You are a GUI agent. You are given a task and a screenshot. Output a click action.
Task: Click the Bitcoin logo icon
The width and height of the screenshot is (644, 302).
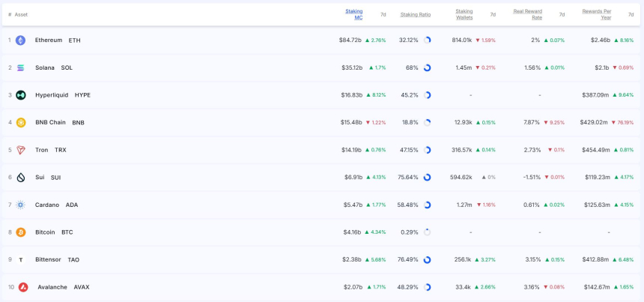20,232
